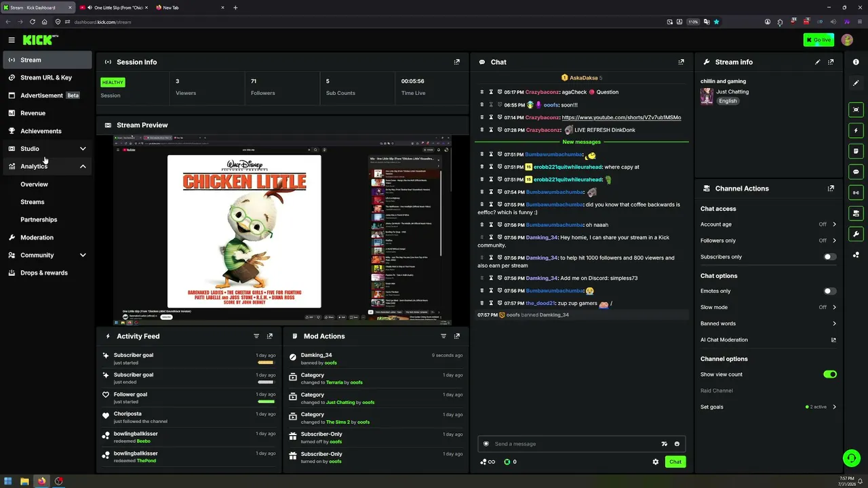868x488 pixels.
Task: Open the Achievements page
Action: (47, 131)
